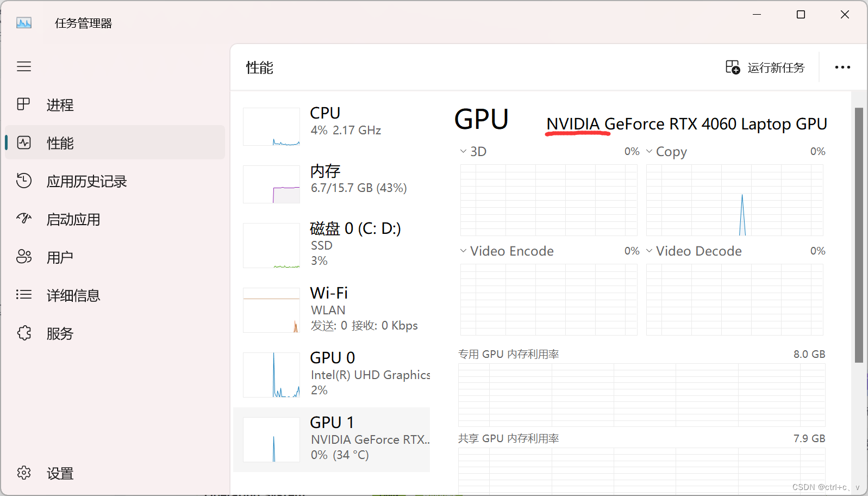Click the Processes (进程) icon

point(23,104)
